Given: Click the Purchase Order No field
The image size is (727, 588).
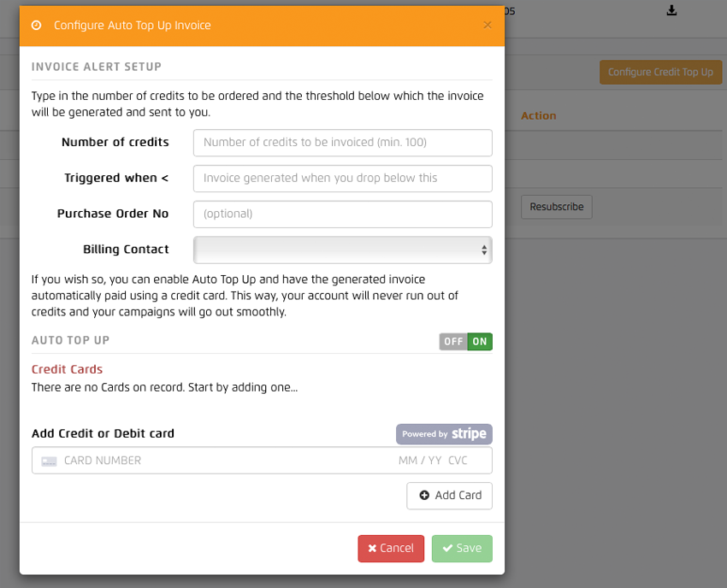Looking at the screenshot, I should pyautogui.click(x=342, y=214).
